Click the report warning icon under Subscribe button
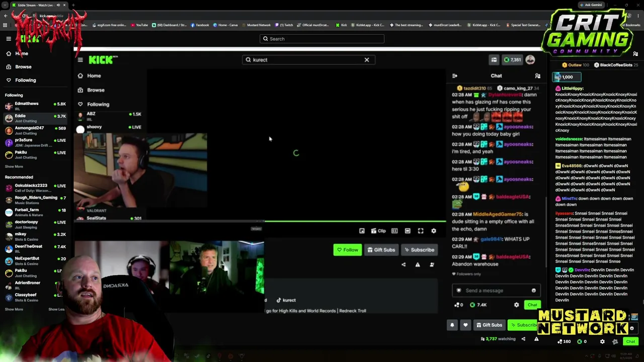The image size is (644, 362). (x=418, y=264)
